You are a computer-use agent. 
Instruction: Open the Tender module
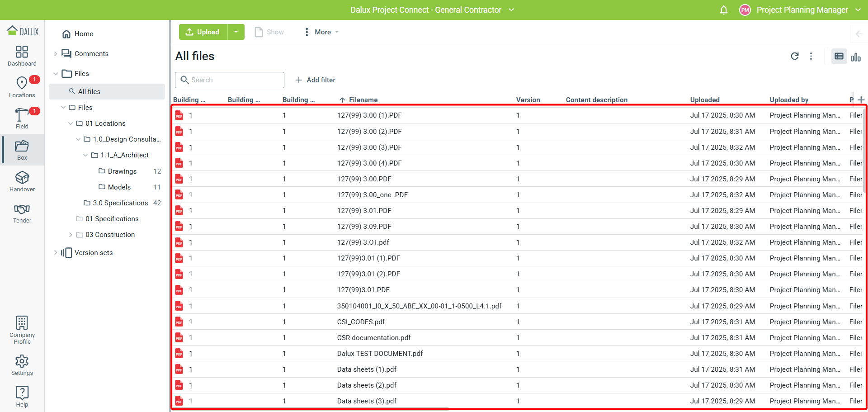pyautogui.click(x=22, y=213)
